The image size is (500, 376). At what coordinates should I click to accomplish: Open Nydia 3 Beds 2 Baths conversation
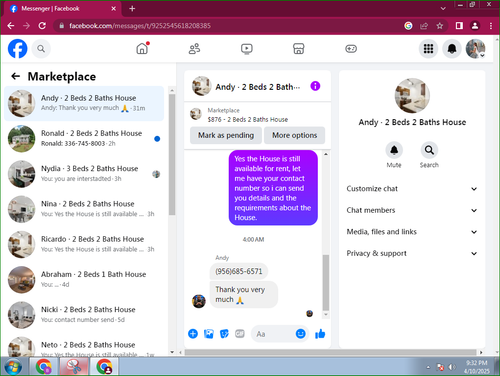84,174
